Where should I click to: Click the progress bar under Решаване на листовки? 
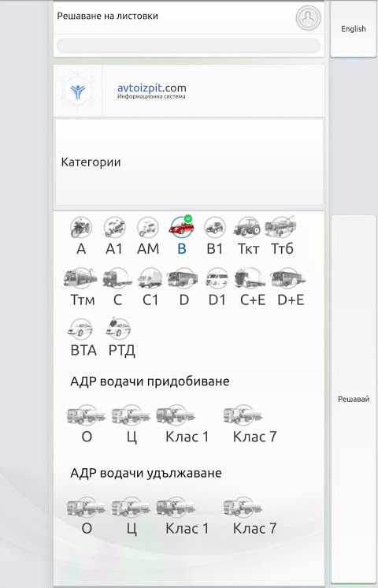[x=188, y=47]
